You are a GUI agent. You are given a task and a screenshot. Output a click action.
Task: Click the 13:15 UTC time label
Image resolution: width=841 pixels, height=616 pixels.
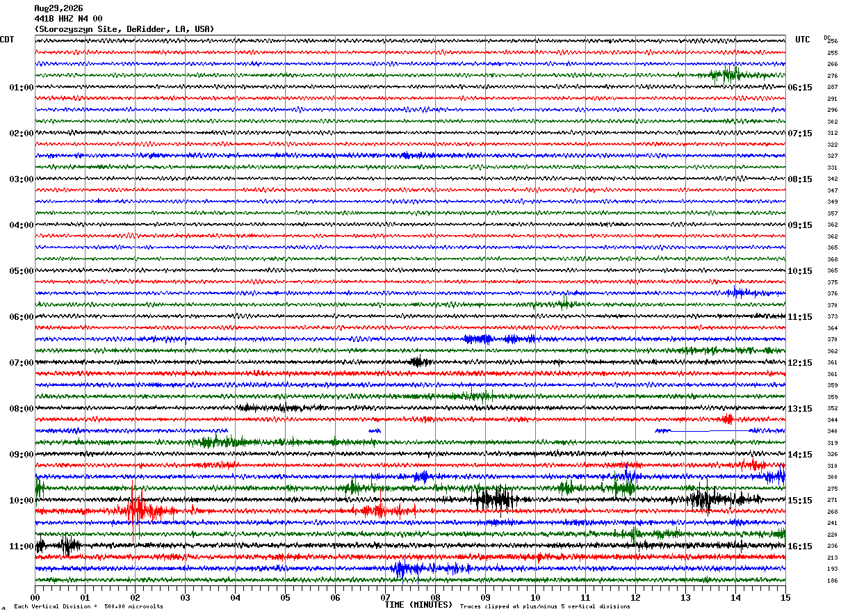[800, 409]
